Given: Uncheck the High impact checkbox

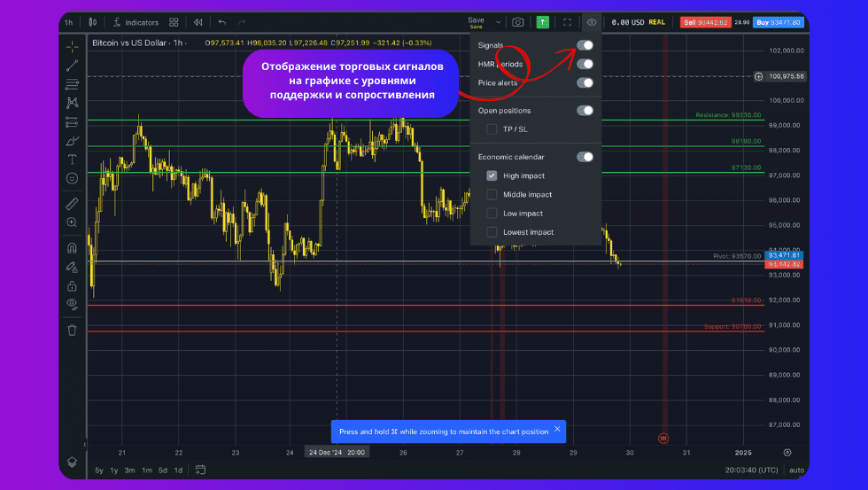Looking at the screenshot, I should [492, 176].
